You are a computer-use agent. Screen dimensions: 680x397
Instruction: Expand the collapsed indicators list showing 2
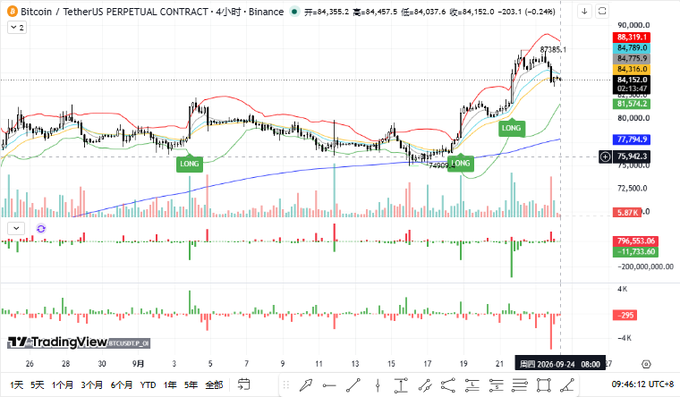[16, 27]
